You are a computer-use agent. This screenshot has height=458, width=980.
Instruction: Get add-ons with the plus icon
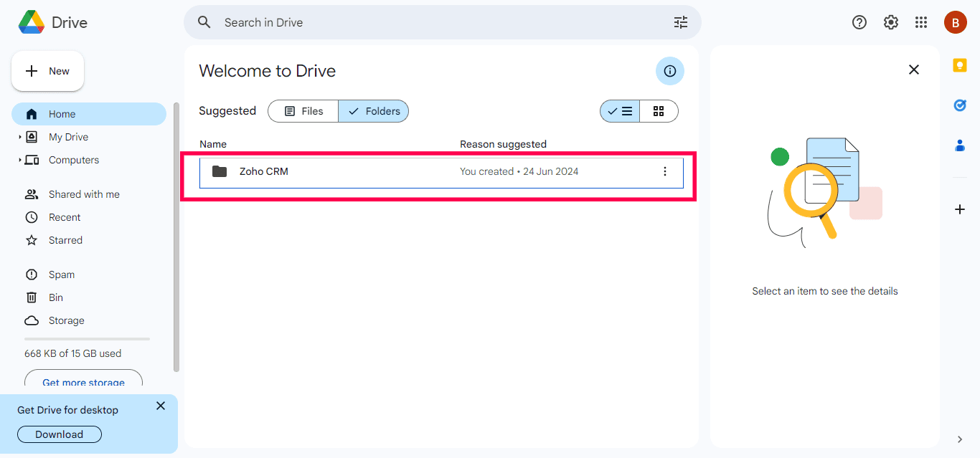click(x=960, y=209)
